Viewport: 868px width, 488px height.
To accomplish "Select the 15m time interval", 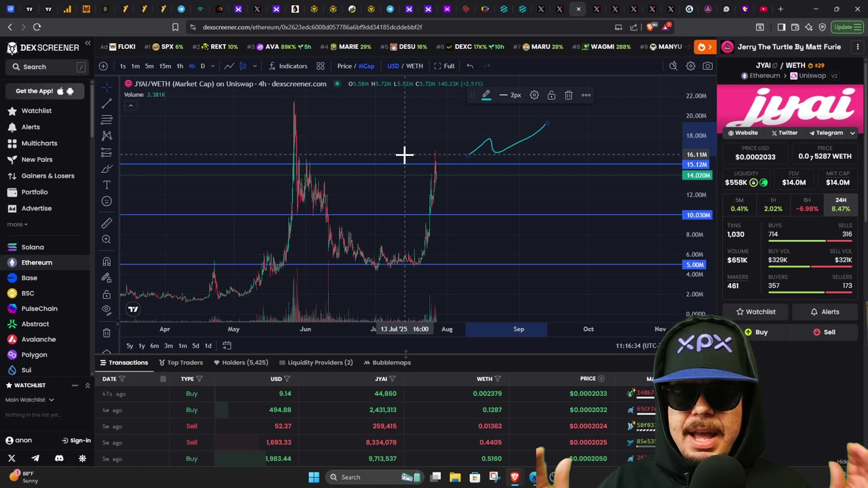I will [165, 66].
